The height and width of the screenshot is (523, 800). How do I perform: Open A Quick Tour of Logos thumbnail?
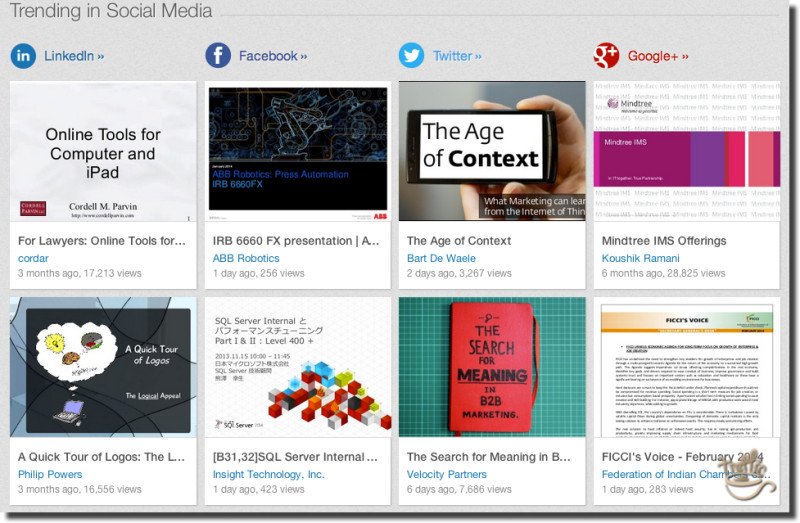(103, 367)
